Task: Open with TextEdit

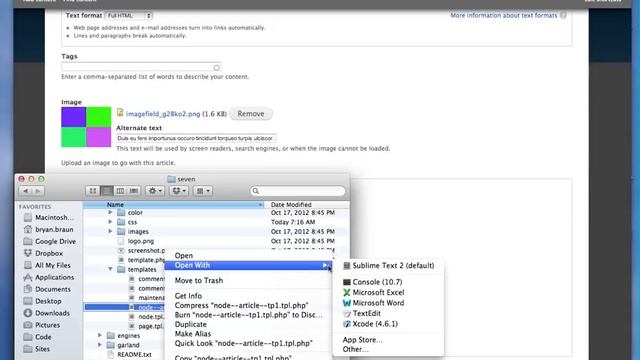Action: [x=389, y=313]
